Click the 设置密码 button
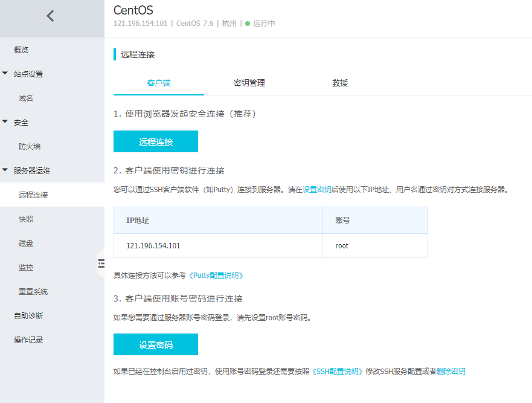Screen dimensions: 532x403 pos(155,344)
